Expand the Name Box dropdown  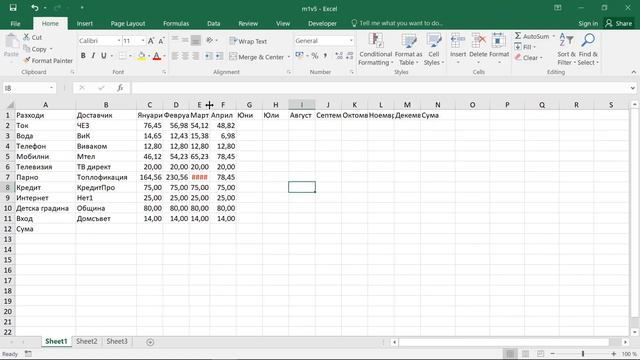point(51,88)
